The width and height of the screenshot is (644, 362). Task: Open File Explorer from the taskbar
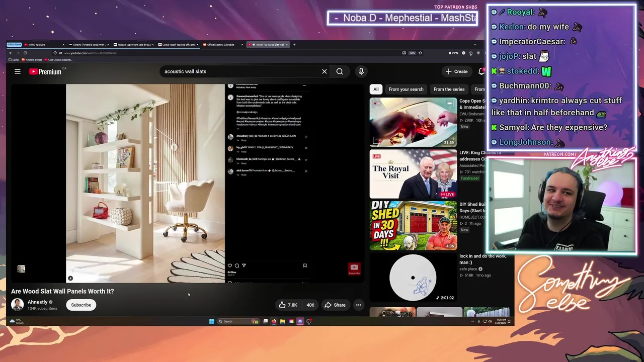(x=282, y=321)
